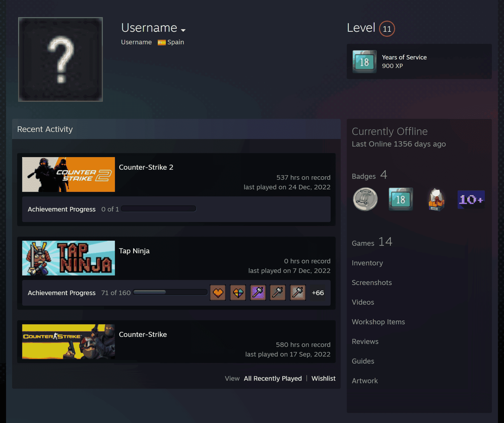Click Counter-Strike 2 achievement progress bar
The image size is (504, 423).
159,209
